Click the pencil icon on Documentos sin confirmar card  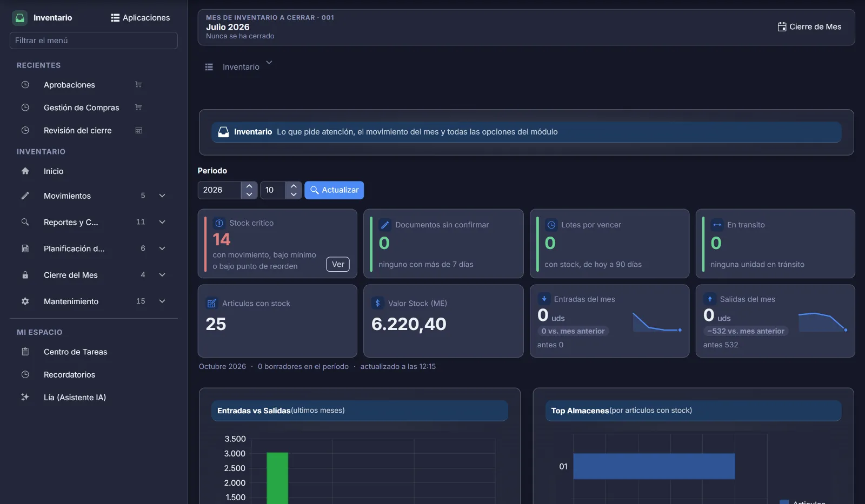click(385, 225)
